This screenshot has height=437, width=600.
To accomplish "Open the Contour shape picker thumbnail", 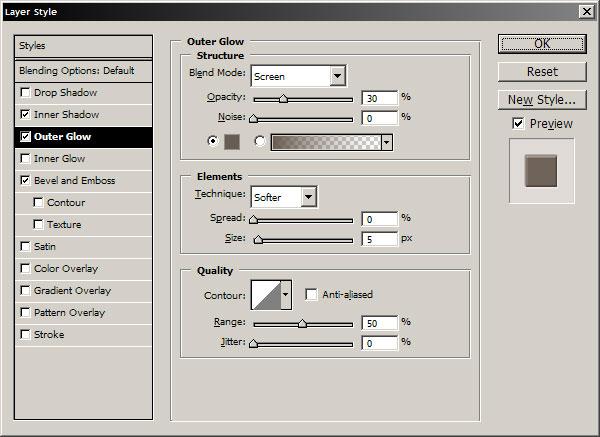I will 265,294.
